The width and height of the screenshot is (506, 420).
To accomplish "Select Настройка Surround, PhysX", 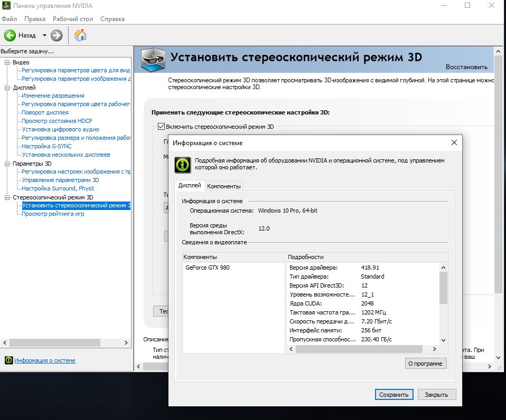I will pos(58,188).
